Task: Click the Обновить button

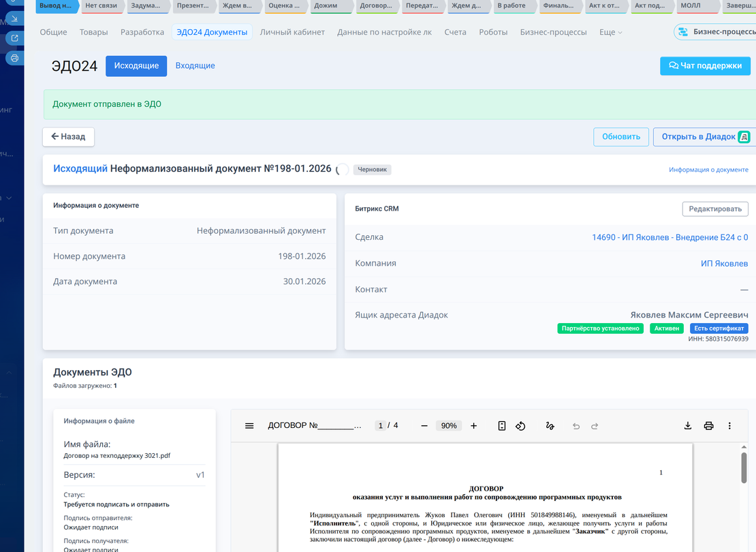Action: [620, 137]
